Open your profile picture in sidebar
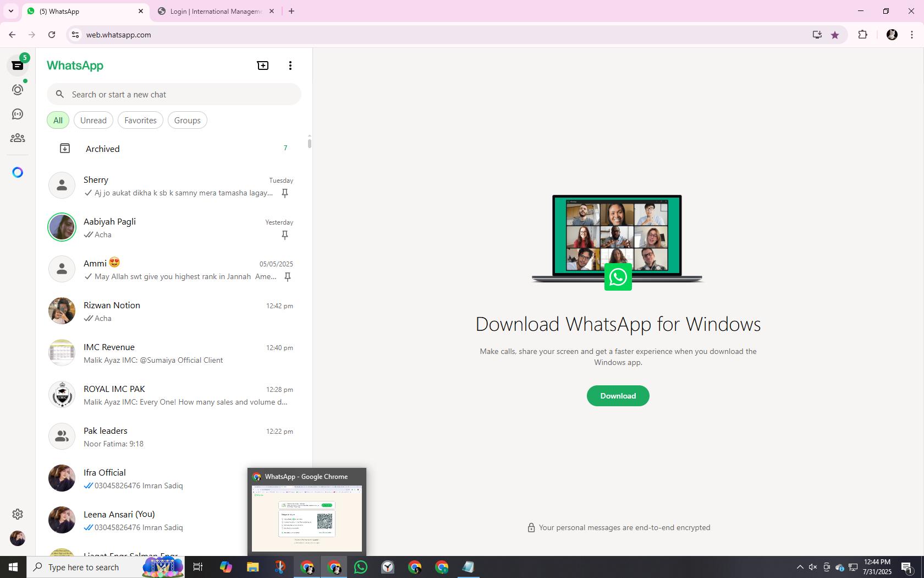The image size is (924, 578). [x=18, y=538]
